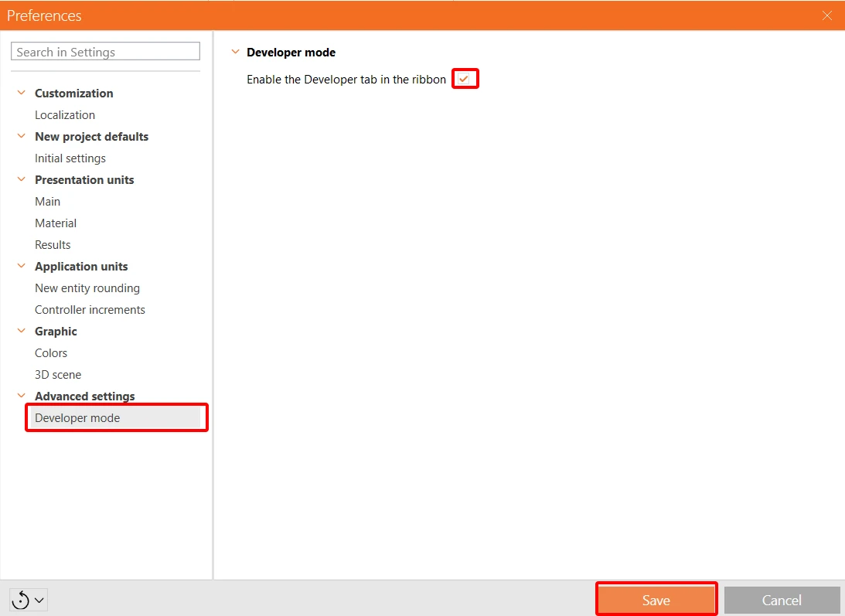Toggle Enable the Developer tab checkbox
This screenshot has height=616, width=845.
pos(463,80)
